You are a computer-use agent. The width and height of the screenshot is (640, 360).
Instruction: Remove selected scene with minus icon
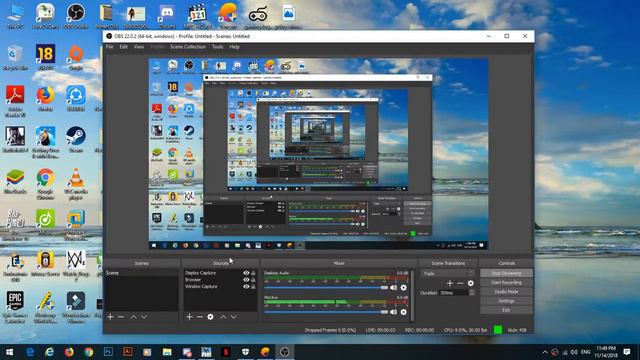pos(121,317)
